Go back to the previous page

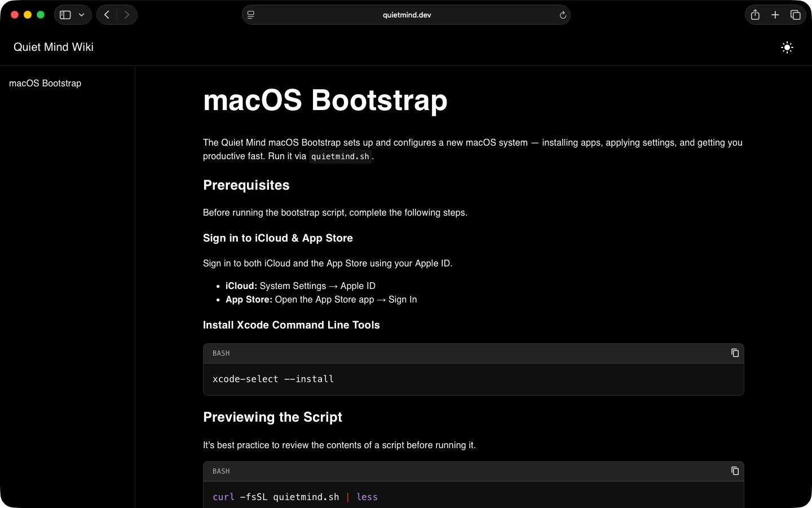[x=107, y=15]
